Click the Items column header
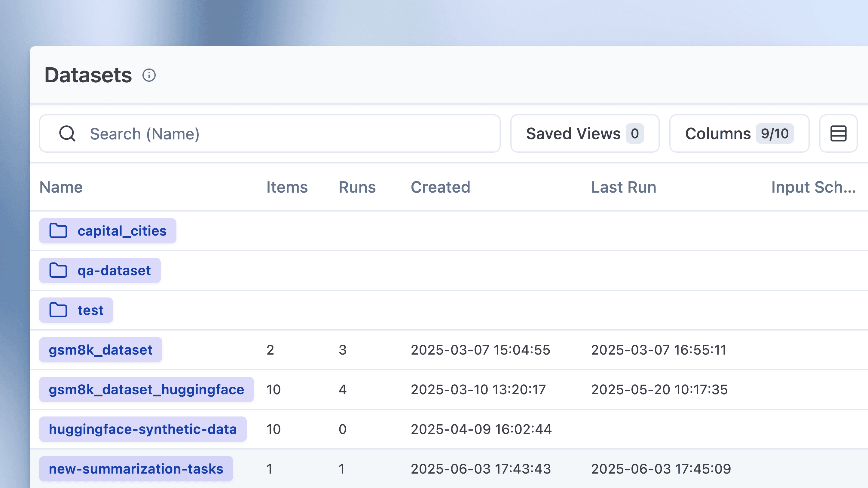868x488 pixels. click(286, 187)
